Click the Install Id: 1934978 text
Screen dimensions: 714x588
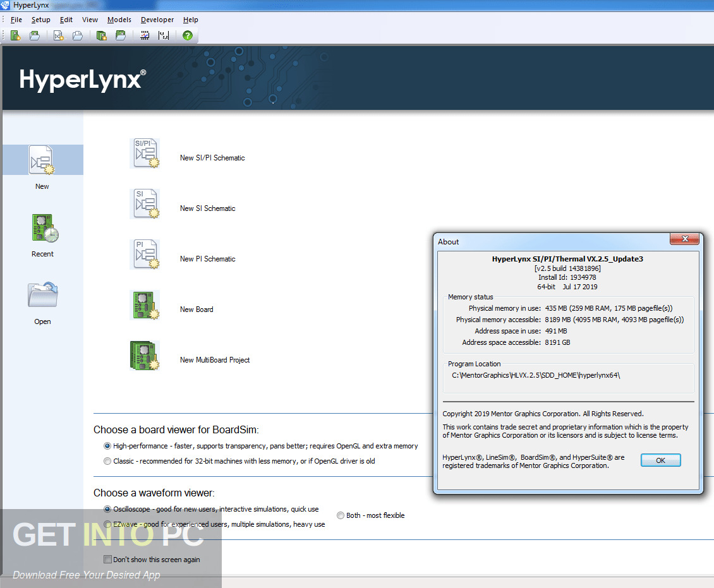(567, 277)
